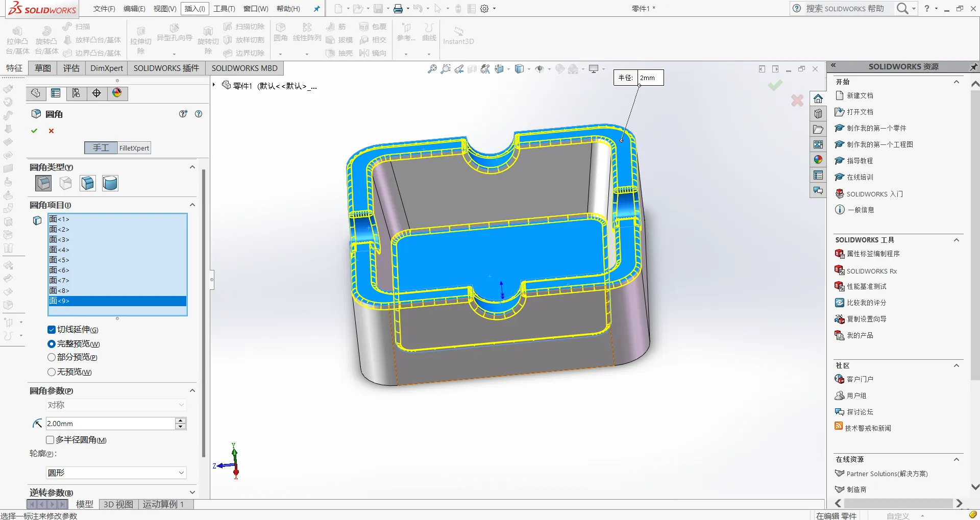This screenshot has width=980, height=520.
Task: Collapse the 圆角参数 section
Action: point(192,390)
